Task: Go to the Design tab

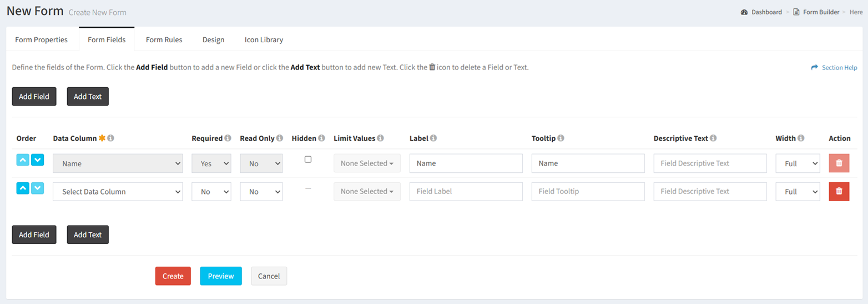Action: [x=214, y=39]
